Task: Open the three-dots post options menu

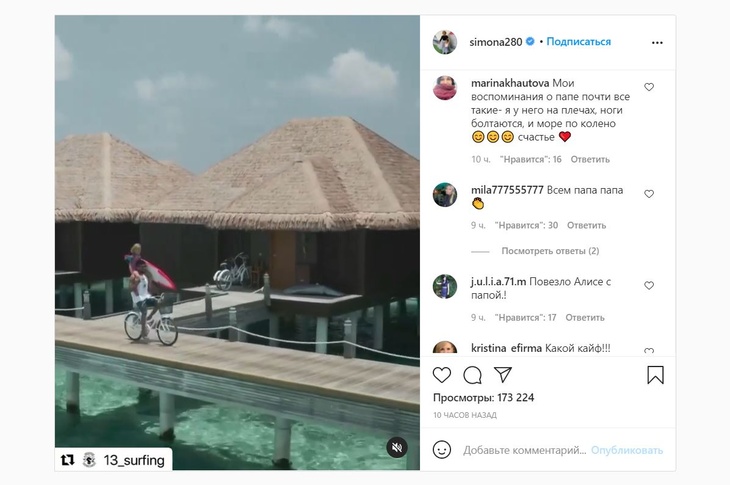Action: point(656,43)
